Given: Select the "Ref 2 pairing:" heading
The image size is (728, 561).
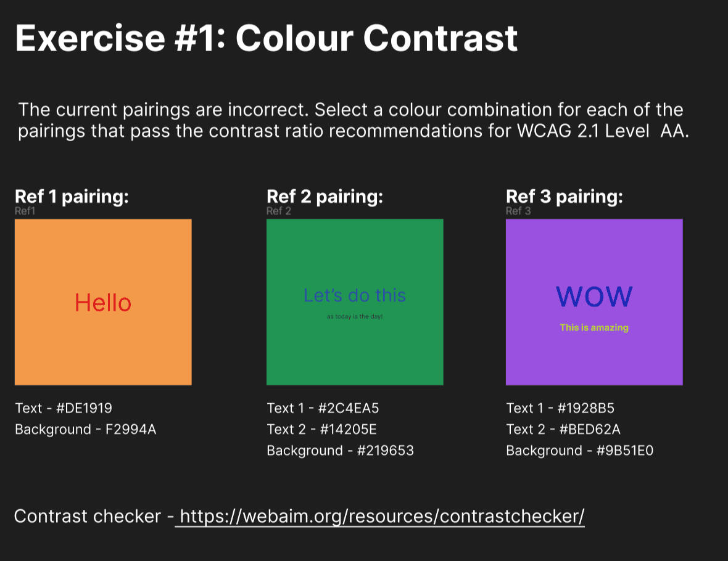Looking at the screenshot, I should coord(325,197).
